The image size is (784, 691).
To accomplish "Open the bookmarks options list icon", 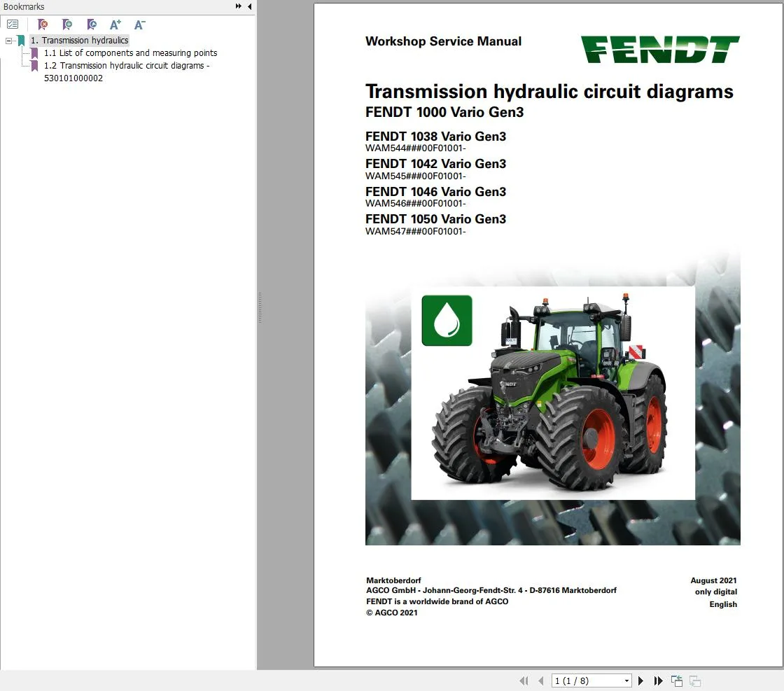I will (13, 24).
